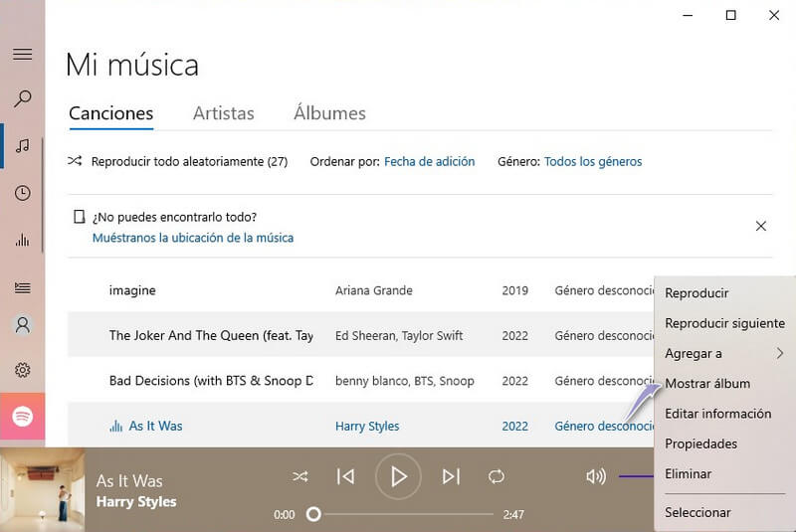Image resolution: width=796 pixels, height=532 pixels.
Task: Open Settings gear icon
Action: tap(22, 370)
